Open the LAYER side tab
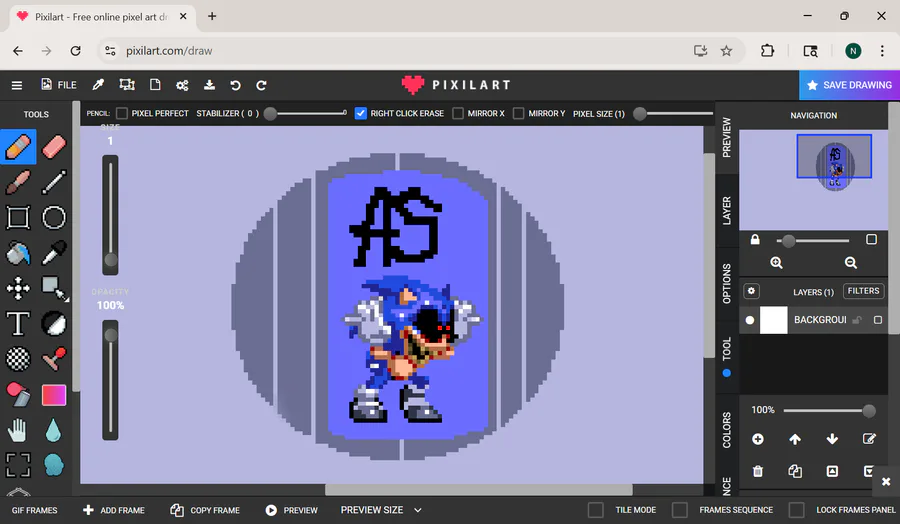This screenshot has height=524, width=900. pos(727,211)
